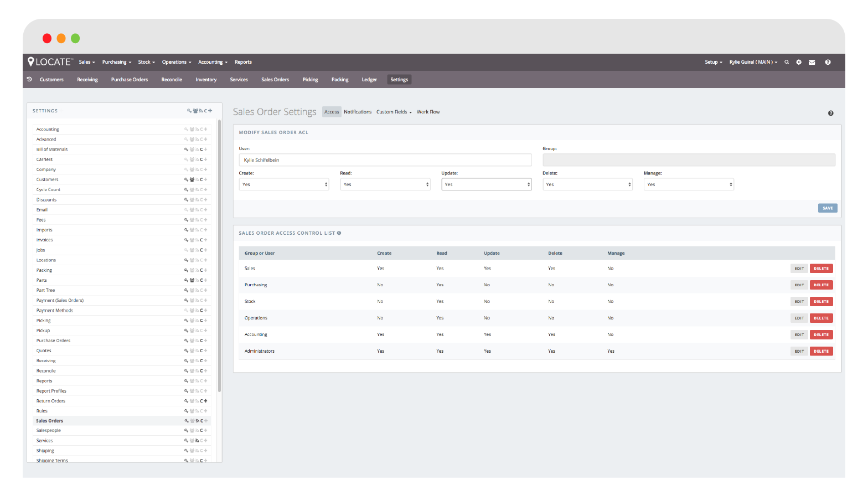Click Edit on the Sales row
This screenshot has width=868, height=495.
pos(799,269)
